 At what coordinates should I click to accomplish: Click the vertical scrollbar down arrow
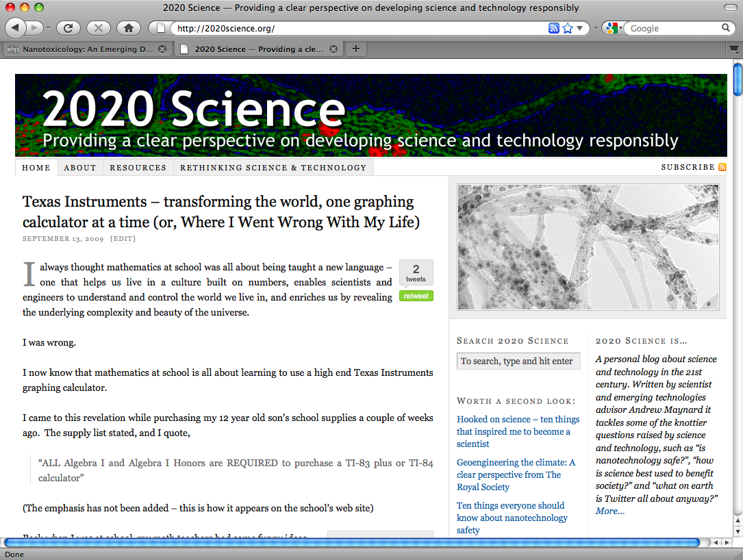click(738, 531)
